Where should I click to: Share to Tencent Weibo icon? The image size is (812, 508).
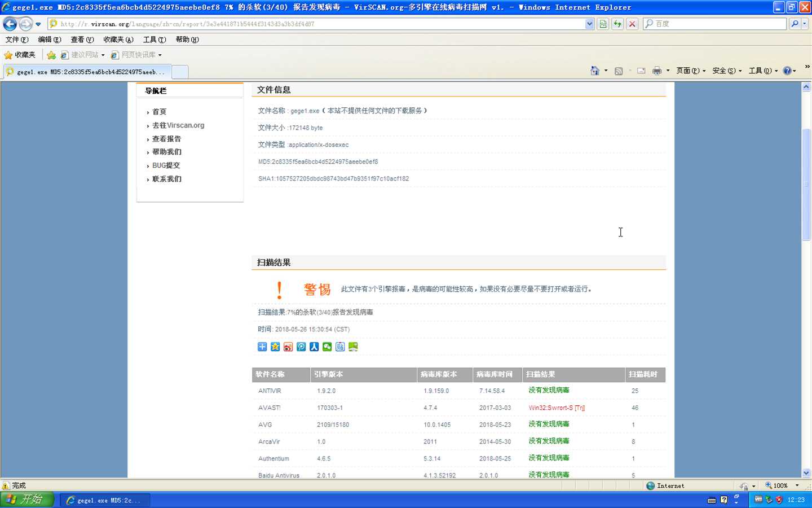(x=301, y=347)
